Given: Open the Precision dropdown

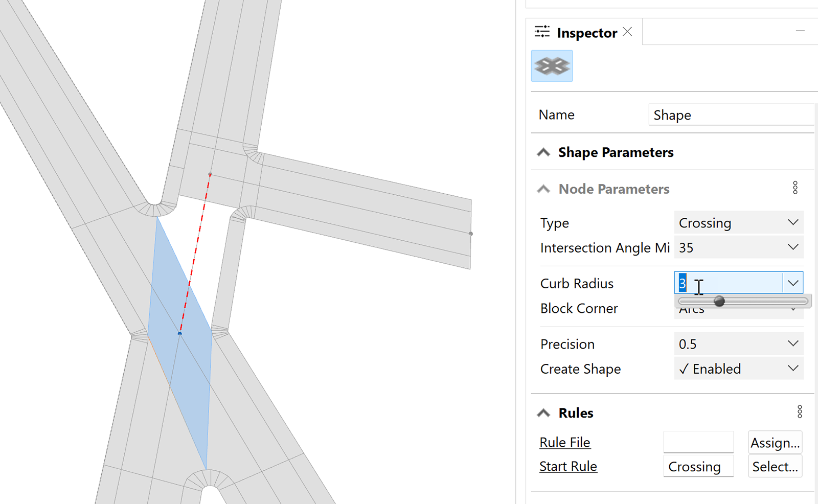Looking at the screenshot, I should 792,344.
